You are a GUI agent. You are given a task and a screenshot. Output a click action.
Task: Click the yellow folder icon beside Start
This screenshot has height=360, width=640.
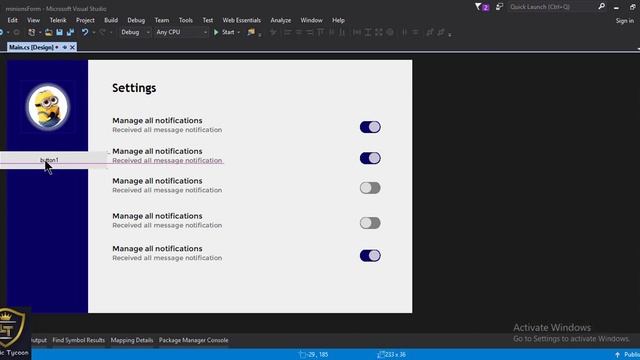(x=251, y=32)
